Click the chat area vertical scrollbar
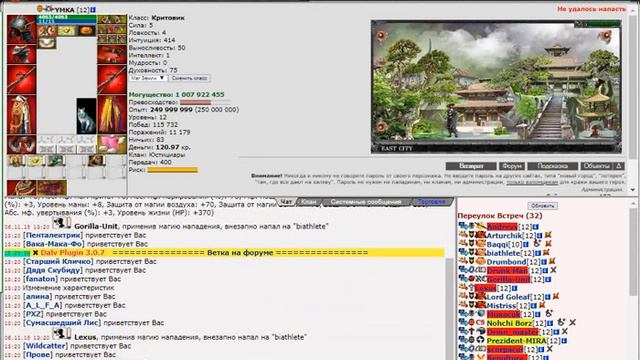 pos(450,308)
